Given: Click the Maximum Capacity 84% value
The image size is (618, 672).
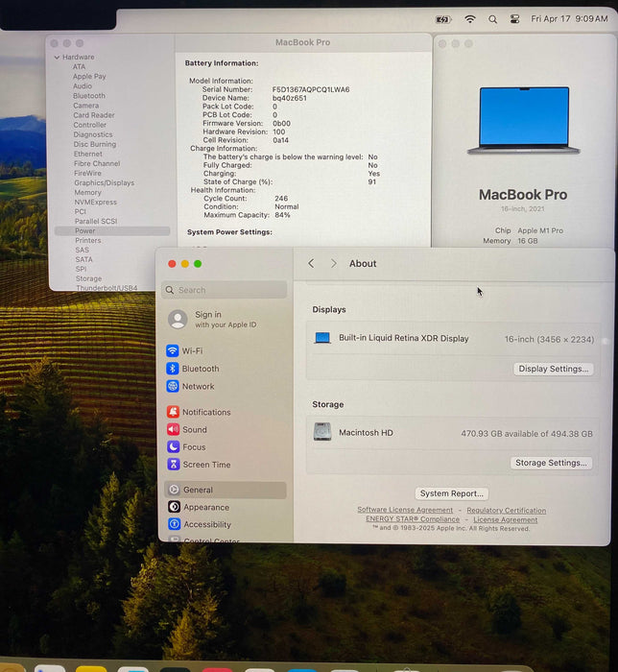Looking at the screenshot, I should pos(282,215).
